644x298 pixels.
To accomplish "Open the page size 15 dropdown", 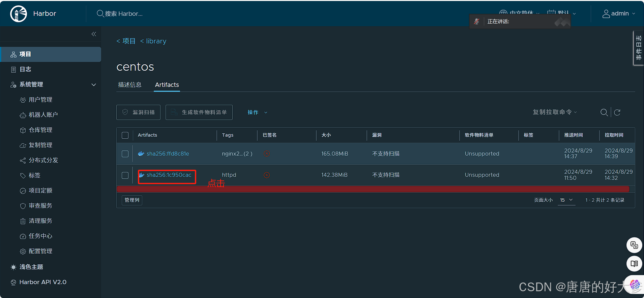I will pyautogui.click(x=566, y=200).
